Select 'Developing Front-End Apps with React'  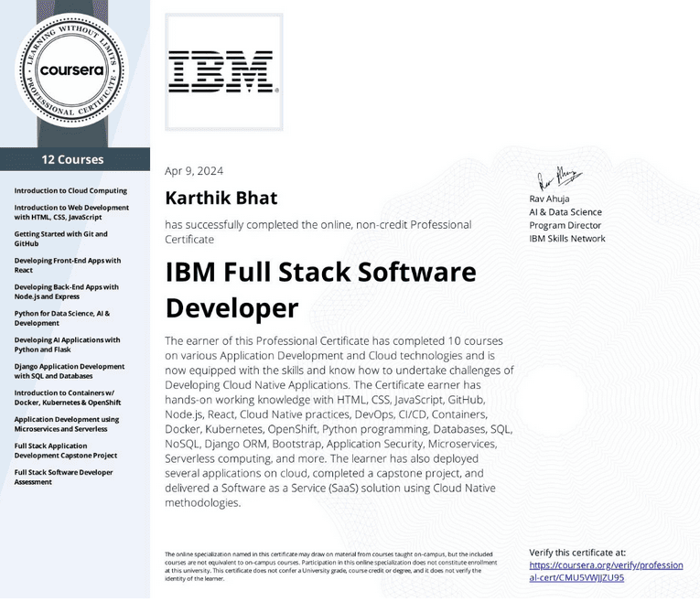pos(68,265)
